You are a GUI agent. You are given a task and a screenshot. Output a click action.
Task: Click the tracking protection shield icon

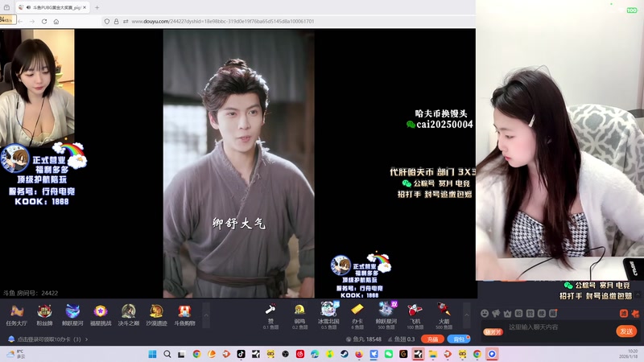107,22
